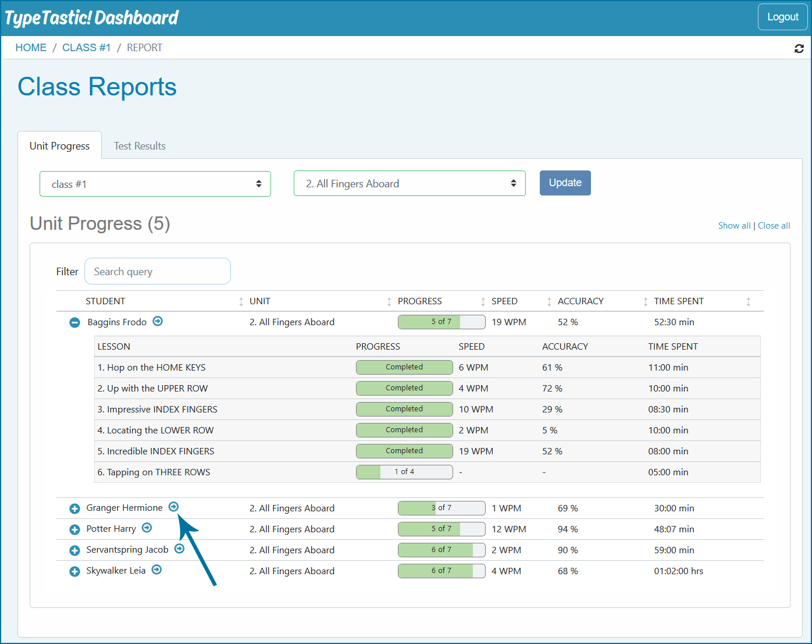This screenshot has height=644, width=812.
Task: Open the All Fingers Aboard unit dropdown
Action: coord(409,183)
